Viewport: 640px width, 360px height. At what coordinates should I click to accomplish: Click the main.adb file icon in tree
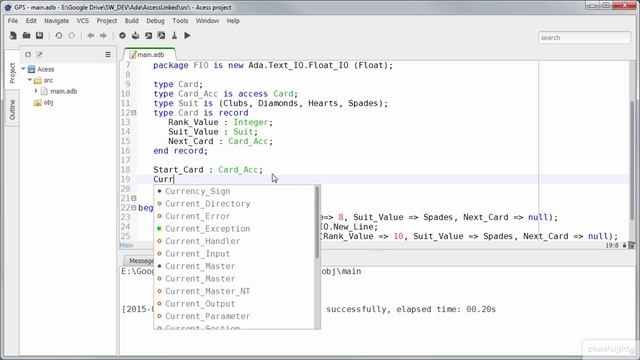coord(44,91)
